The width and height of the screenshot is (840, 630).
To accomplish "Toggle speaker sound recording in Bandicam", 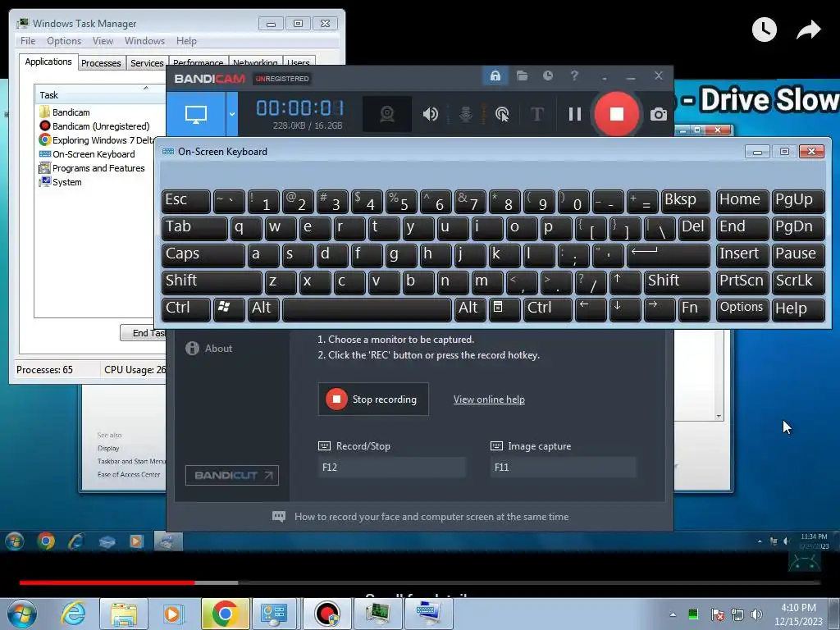I will click(x=430, y=113).
